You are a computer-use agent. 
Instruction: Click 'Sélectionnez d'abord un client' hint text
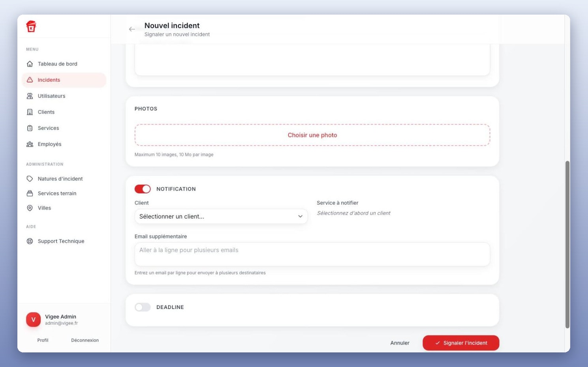pos(353,213)
